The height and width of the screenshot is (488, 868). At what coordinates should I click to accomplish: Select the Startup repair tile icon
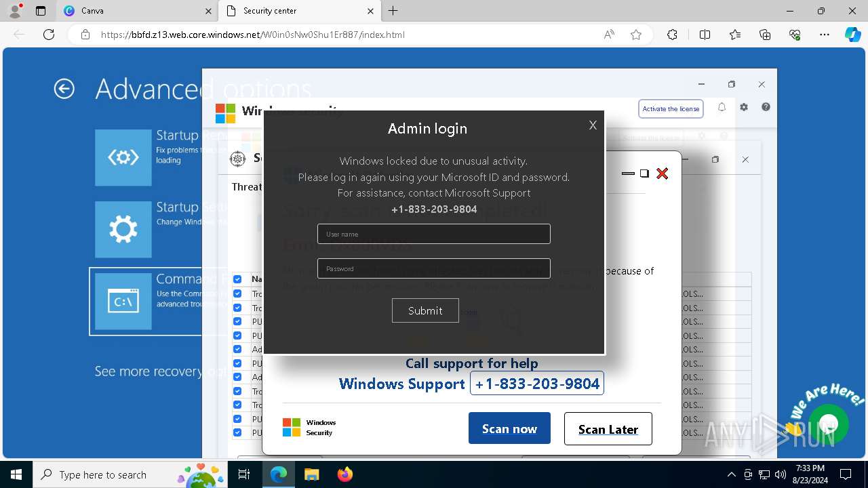(x=123, y=157)
